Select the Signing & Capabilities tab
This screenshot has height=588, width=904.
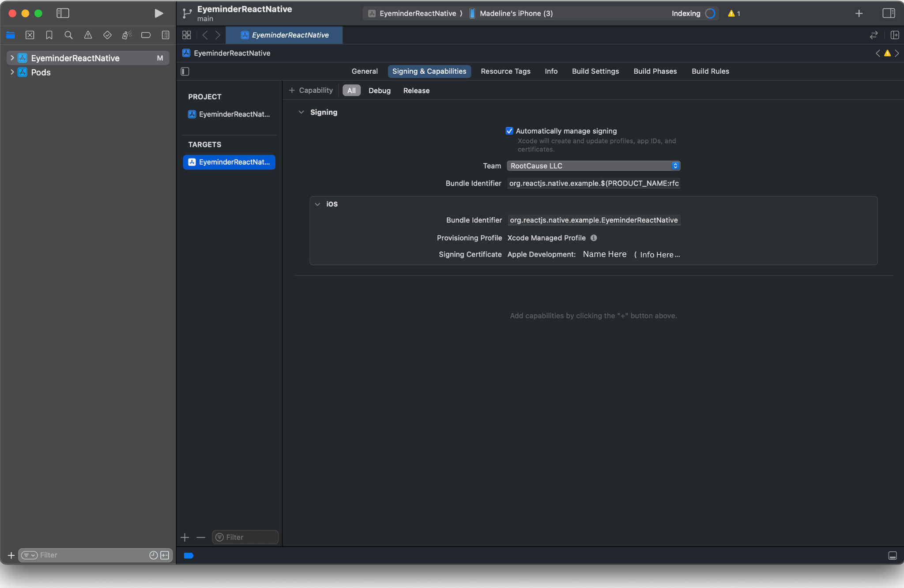coord(429,71)
